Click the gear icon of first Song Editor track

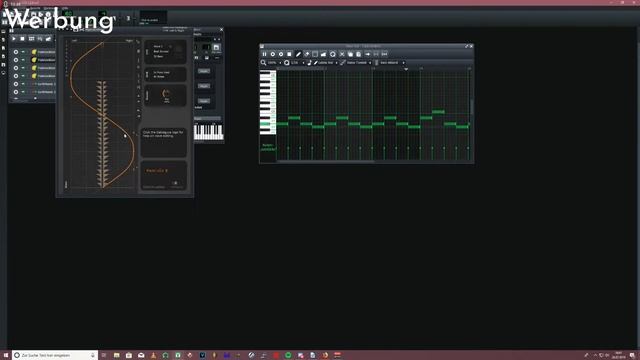tap(16, 52)
